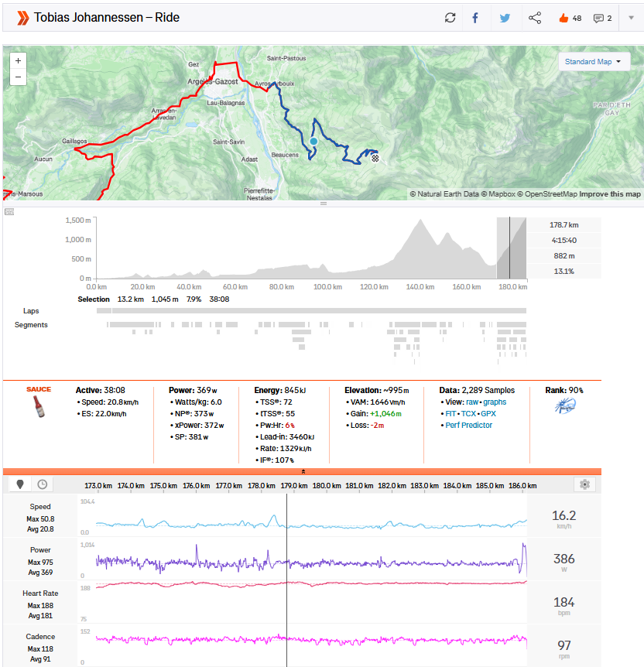Open graph settings with the gear icon
The width and height of the screenshot is (644, 667).
586,484
